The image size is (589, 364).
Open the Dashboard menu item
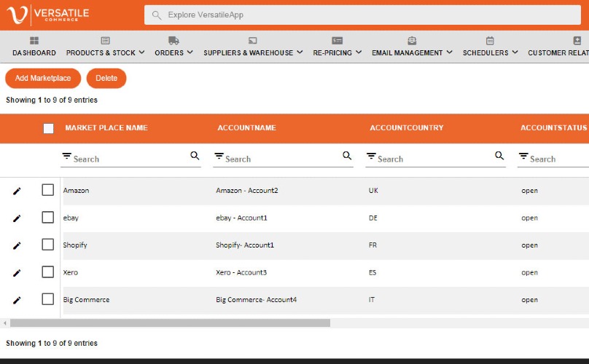tap(34, 53)
